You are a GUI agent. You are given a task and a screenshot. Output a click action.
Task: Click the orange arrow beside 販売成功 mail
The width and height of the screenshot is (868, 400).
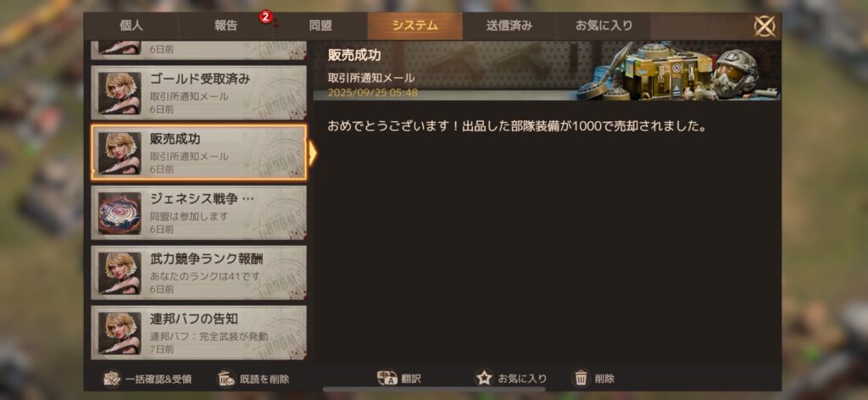coord(313,153)
